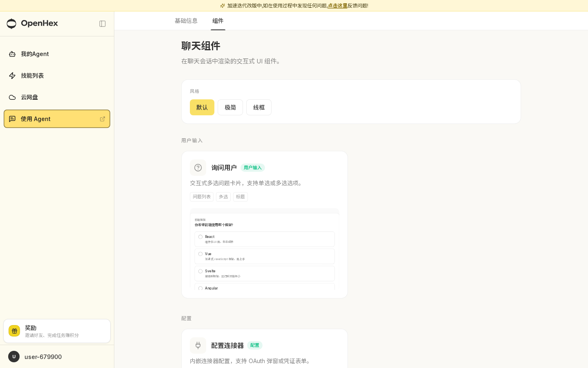This screenshot has width=588, height=368.
Task: Click the user avatar U icon
Action: tap(14, 357)
